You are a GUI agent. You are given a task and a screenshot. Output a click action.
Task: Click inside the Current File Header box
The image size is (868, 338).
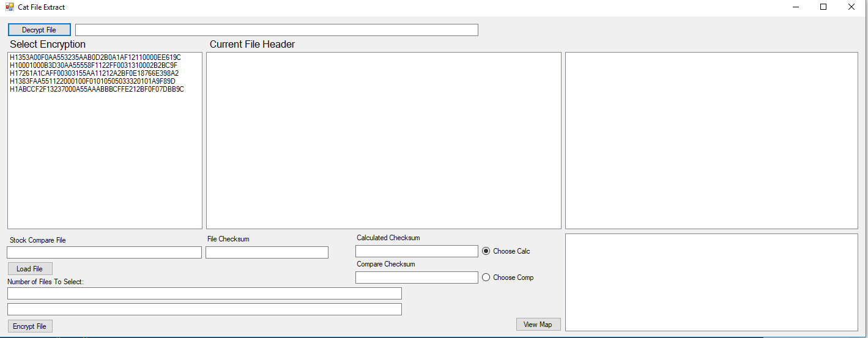(x=384, y=141)
